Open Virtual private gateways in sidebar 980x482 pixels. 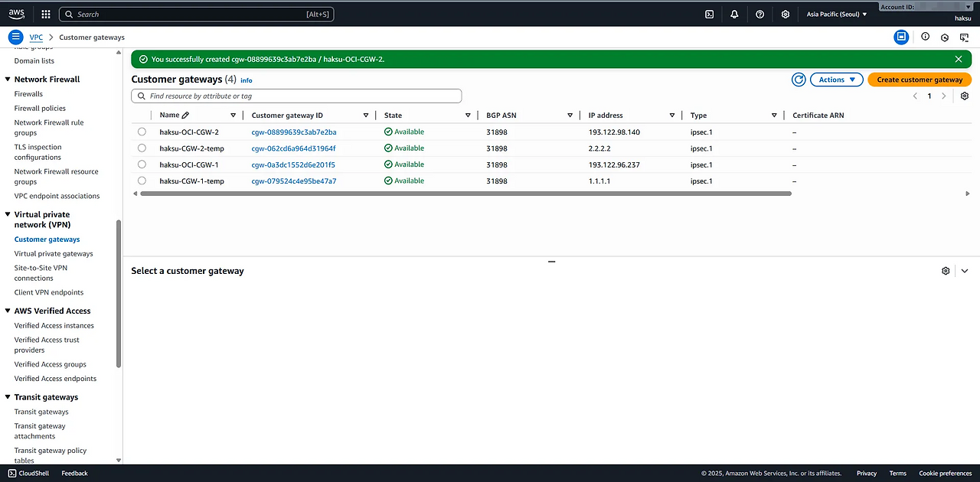[54, 253]
